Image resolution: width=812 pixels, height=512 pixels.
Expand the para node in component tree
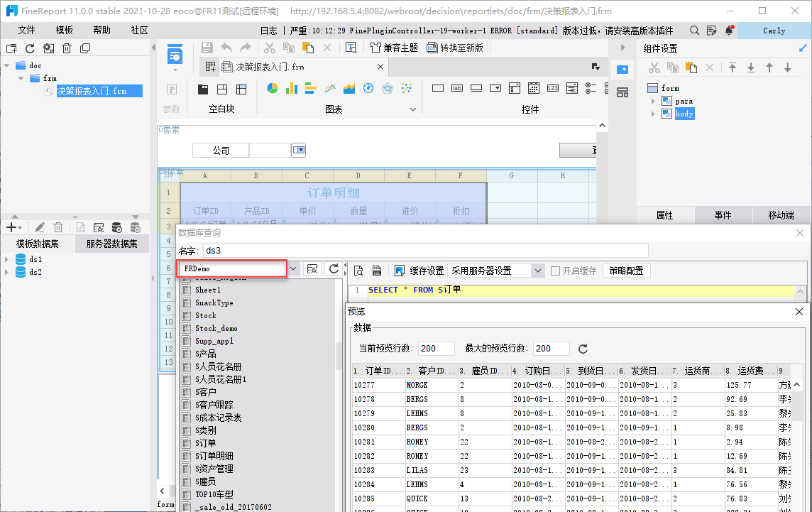click(653, 102)
